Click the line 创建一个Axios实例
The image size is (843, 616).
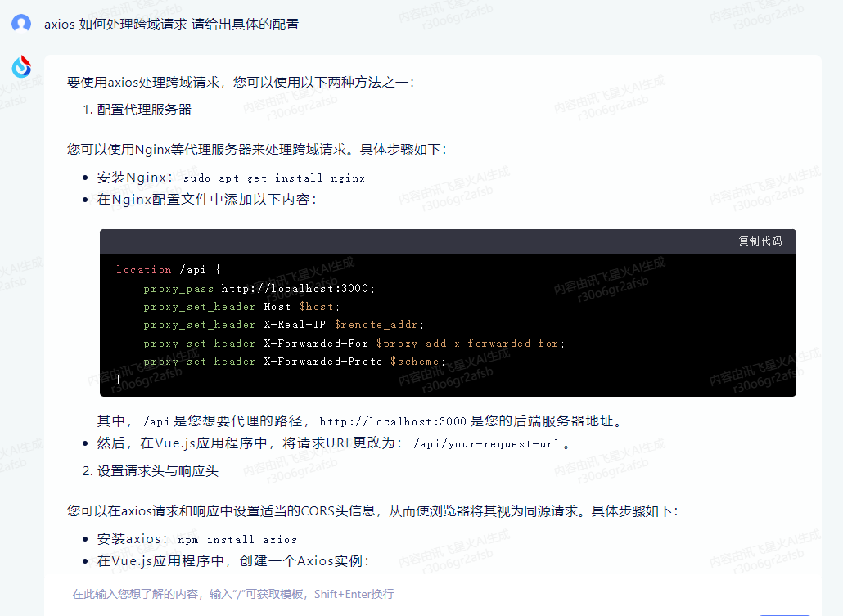233,560
